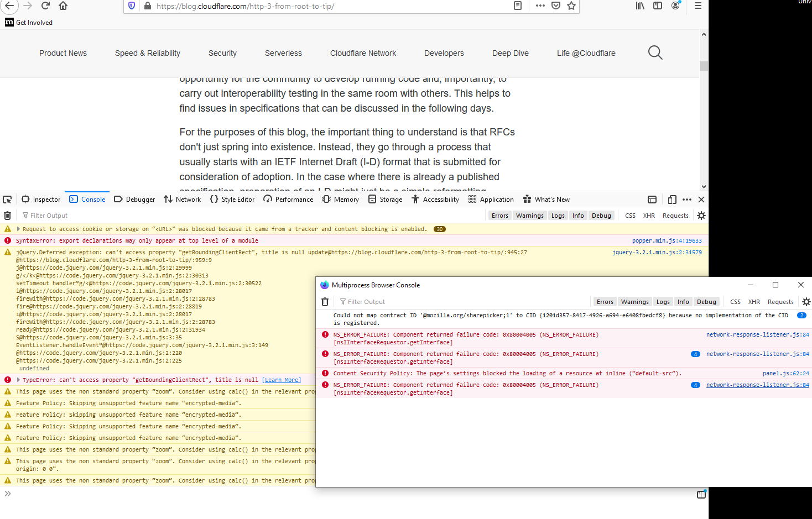This screenshot has width=812, height=519.
Task: Open the Style Editor tab
Action: click(232, 200)
